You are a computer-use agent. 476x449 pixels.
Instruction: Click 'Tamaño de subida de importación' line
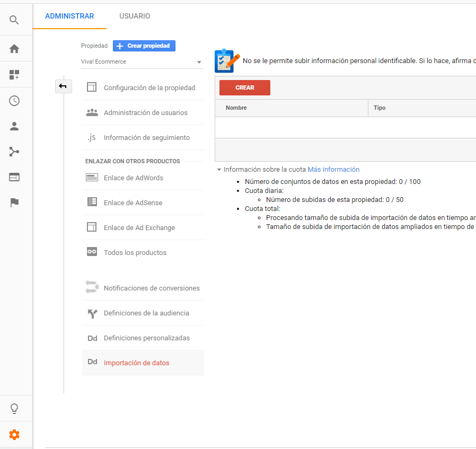tap(371, 227)
